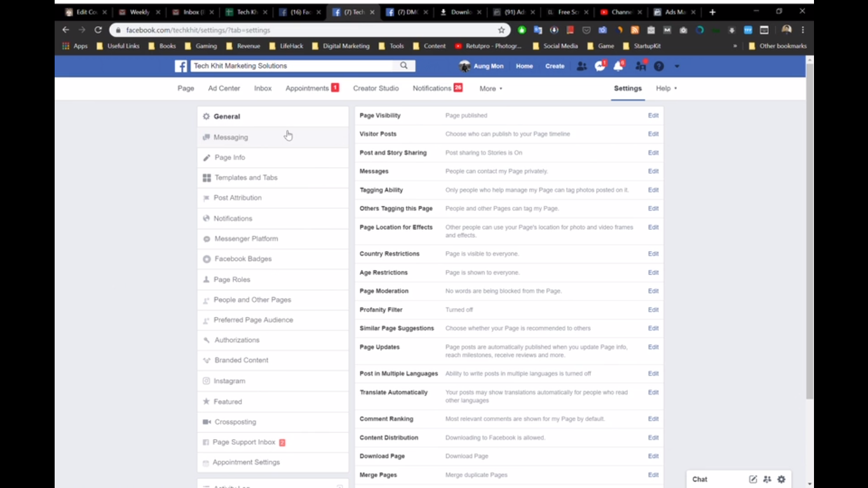Open the Appointments tab
The width and height of the screenshot is (868, 488).
[x=312, y=88]
